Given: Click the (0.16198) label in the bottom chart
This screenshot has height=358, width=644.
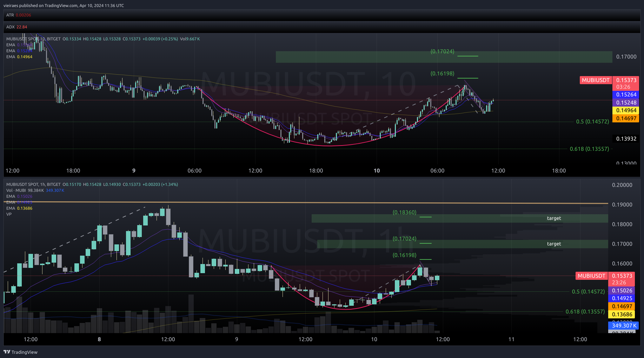Looking at the screenshot, I should point(404,255).
